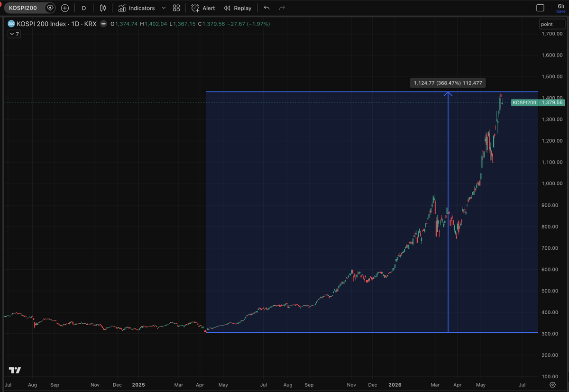
Task: Expand the favorite indicators chevron dropdown
Action: coord(164,8)
